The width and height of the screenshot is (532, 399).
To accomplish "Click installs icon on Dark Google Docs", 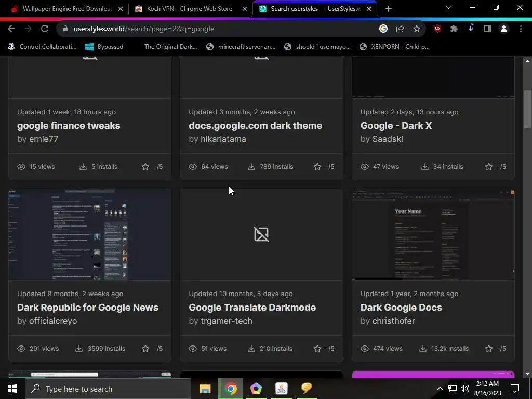I will pyautogui.click(x=423, y=349).
